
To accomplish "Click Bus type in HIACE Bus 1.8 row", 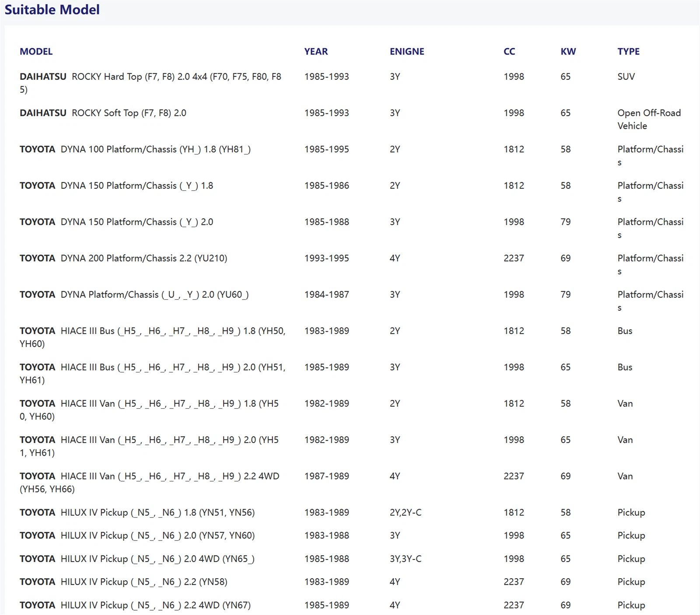I will click(625, 331).
